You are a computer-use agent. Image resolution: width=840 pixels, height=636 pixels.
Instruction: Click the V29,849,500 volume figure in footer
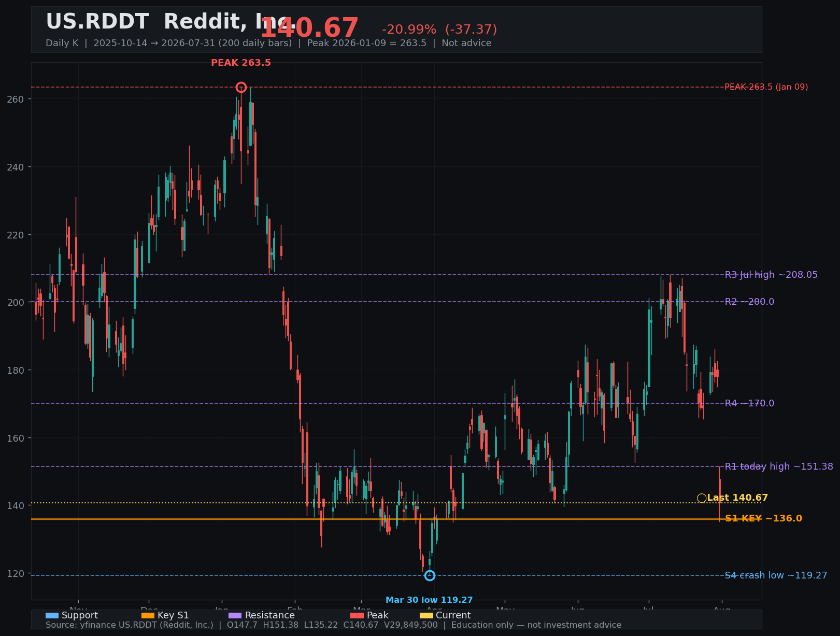411,625
